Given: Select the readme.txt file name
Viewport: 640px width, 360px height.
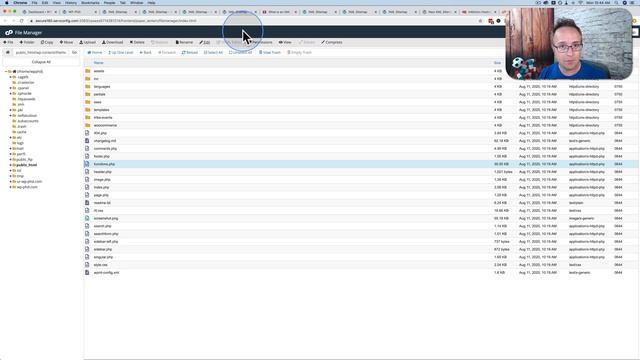Looking at the screenshot, I should [x=102, y=203].
